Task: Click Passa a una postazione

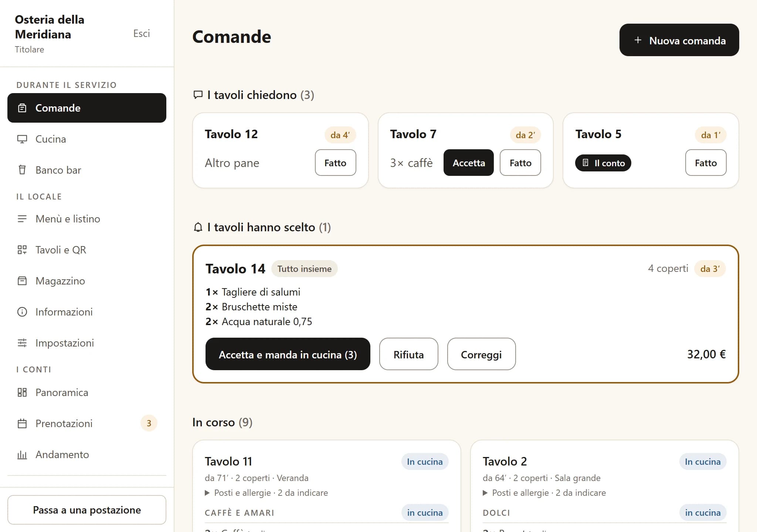Action: (87, 510)
